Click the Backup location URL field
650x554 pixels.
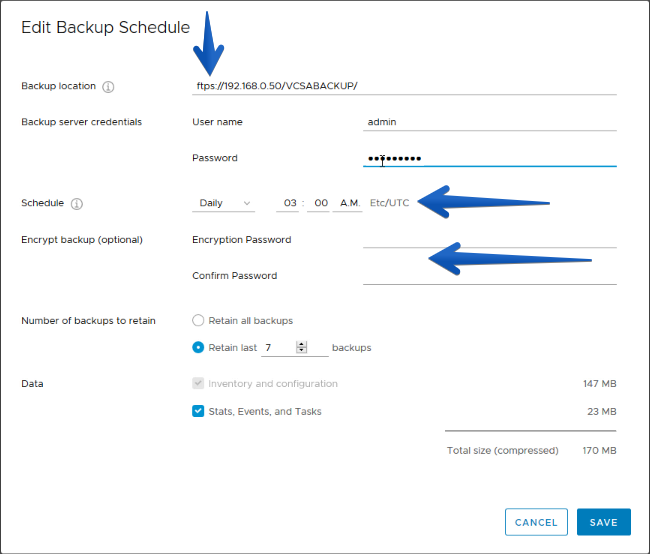coord(404,86)
